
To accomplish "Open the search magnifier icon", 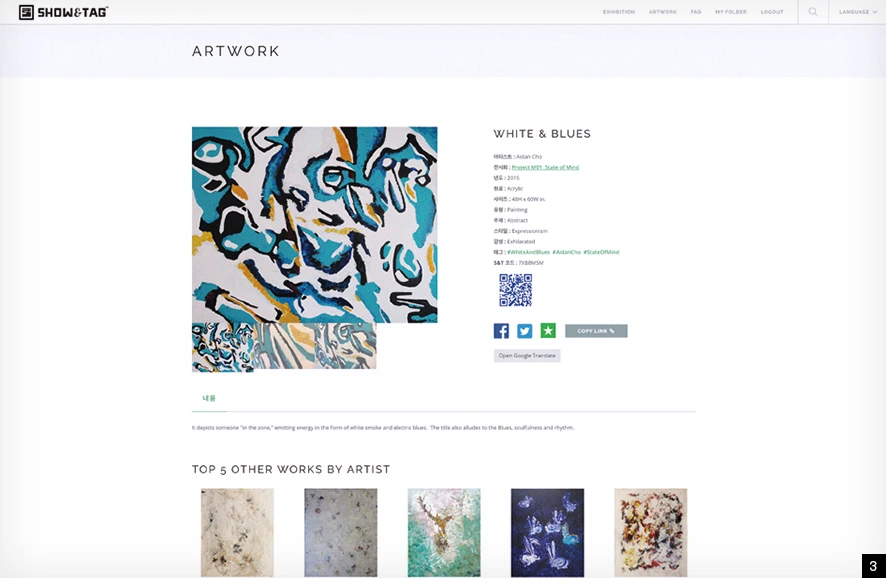I will pyautogui.click(x=813, y=12).
